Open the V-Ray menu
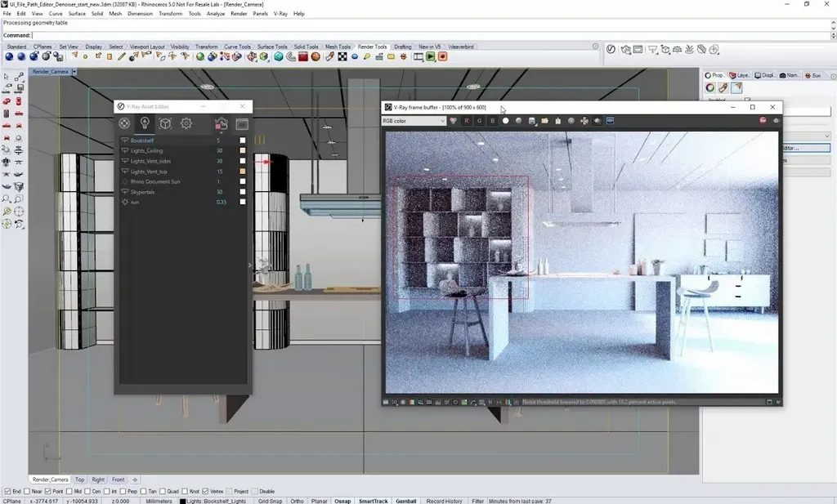Viewport: 837px width, 504px height. tap(281, 14)
